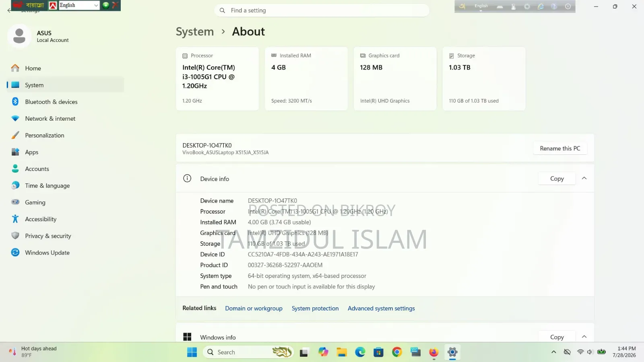This screenshot has height=362, width=644.
Task: Click System in the breadcrumb
Action: (x=195, y=32)
